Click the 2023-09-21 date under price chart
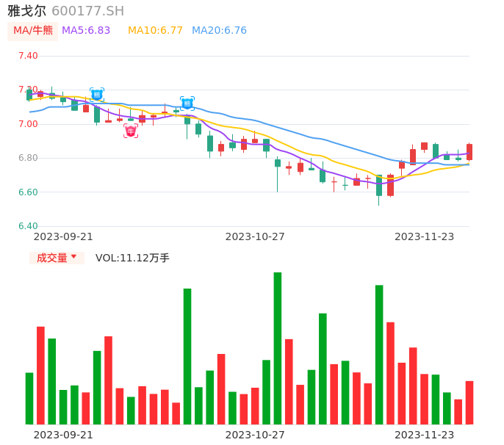This screenshot has width=504, height=445. (x=64, y=236)
